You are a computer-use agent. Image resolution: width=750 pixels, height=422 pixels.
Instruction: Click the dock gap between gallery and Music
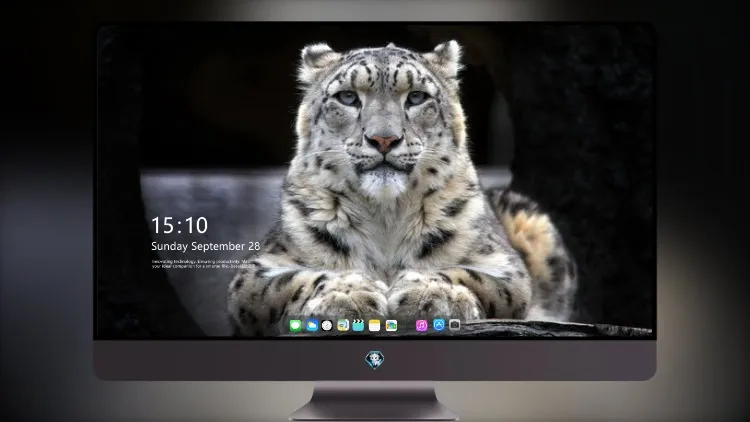tap(406, 326)
